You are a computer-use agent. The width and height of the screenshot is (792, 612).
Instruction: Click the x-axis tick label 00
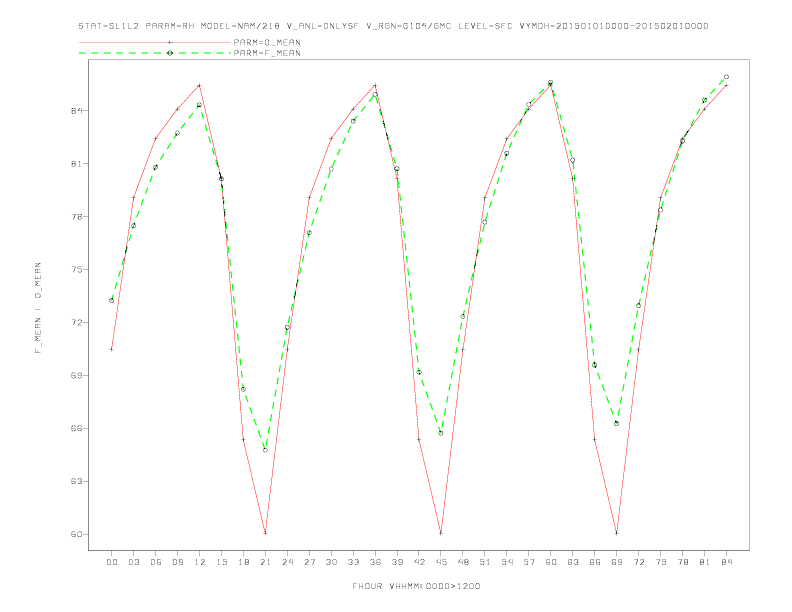(x=112, y=562)
